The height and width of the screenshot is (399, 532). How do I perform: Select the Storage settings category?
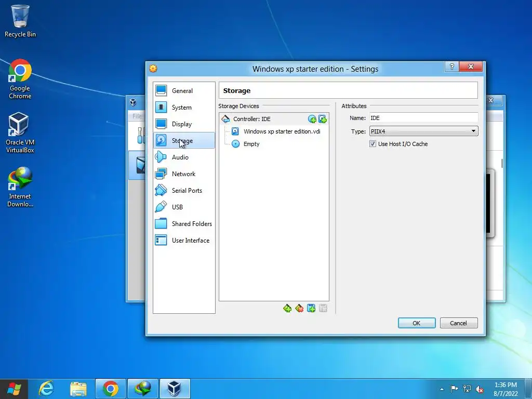[184, 140]
